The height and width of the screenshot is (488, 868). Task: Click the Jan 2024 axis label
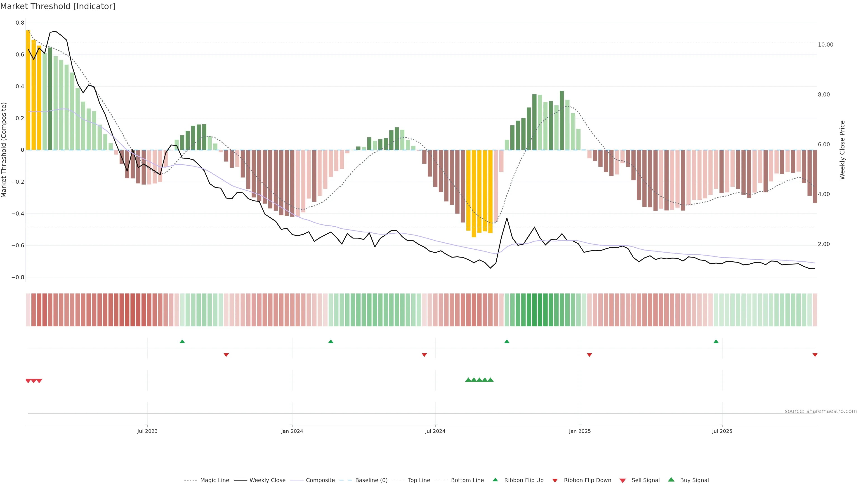coord(292,431)
